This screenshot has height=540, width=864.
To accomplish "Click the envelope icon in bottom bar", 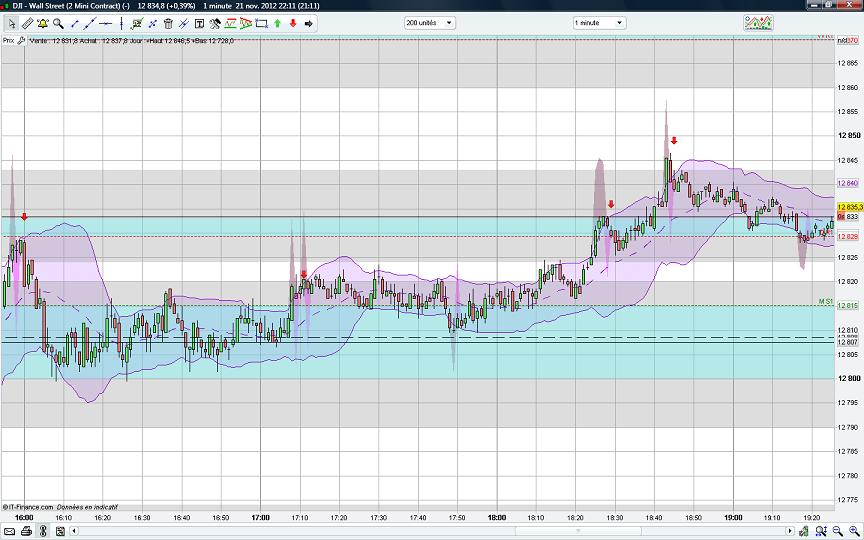I will pyautogui.click(x=9, y=530).
